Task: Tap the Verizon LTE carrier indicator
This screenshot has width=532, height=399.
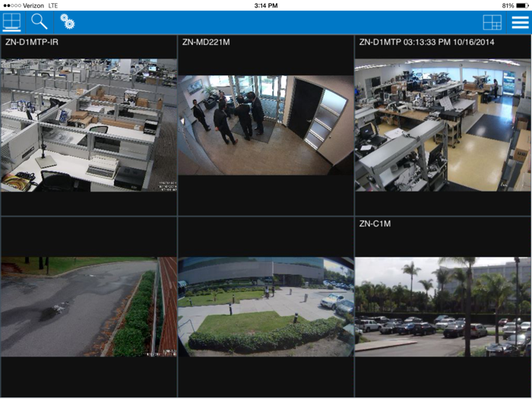Action: (x=30, y=5)
